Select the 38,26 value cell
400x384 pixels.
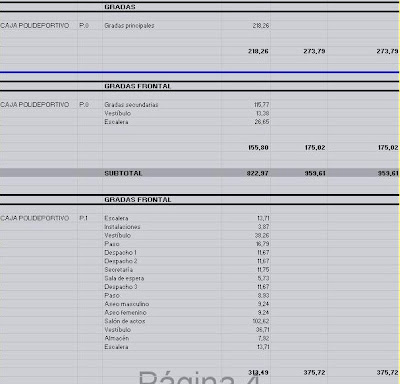point(262,235)
